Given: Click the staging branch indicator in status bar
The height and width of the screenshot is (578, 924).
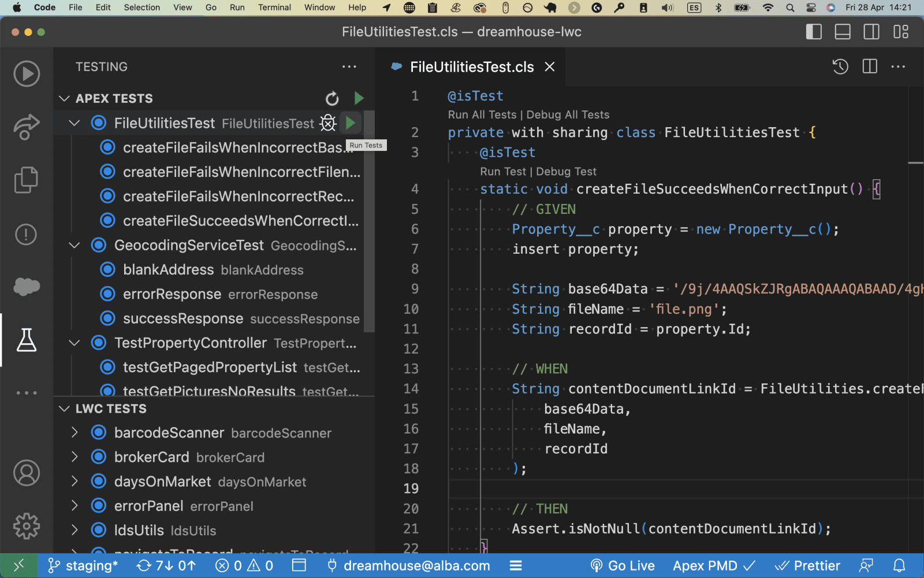Looking at the screenshot, I should 83,565.
